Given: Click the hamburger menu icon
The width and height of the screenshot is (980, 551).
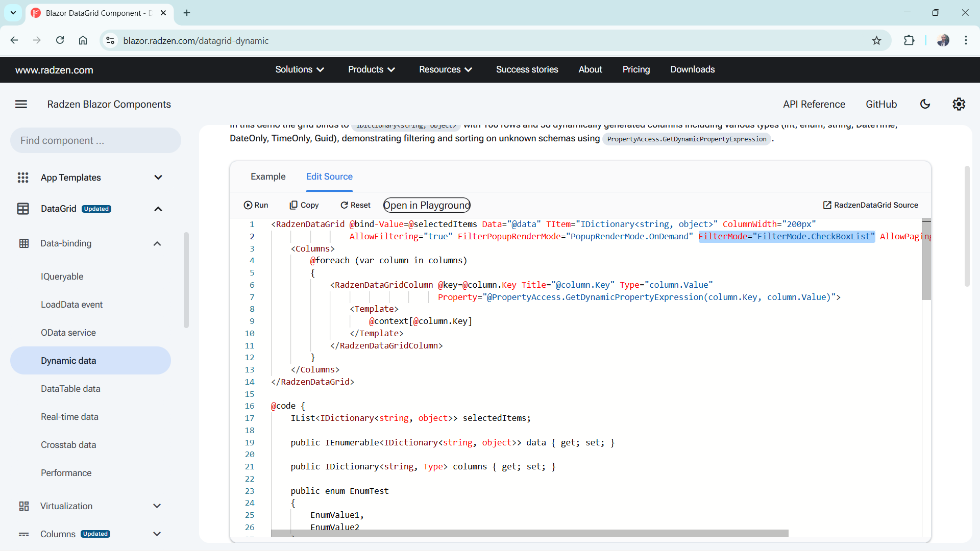Looking at the screenshot, I should (x=21, y=104).
